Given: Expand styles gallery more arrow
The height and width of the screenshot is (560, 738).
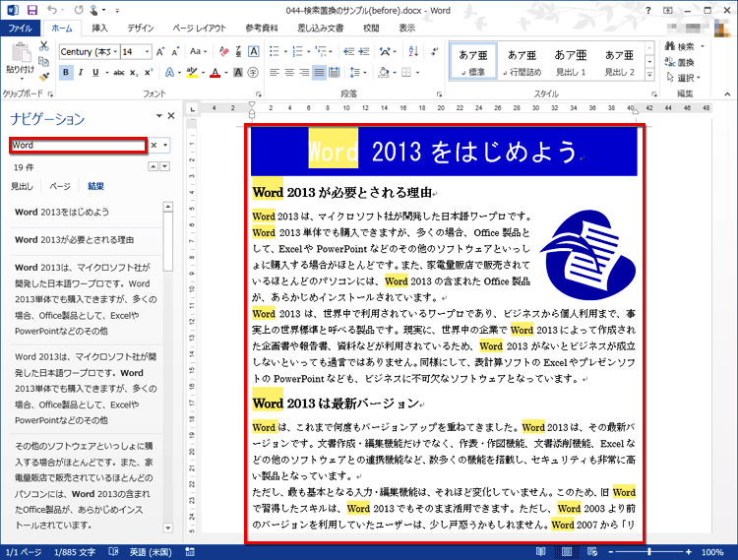Looking at the screenshot, I should click(650, 75).
